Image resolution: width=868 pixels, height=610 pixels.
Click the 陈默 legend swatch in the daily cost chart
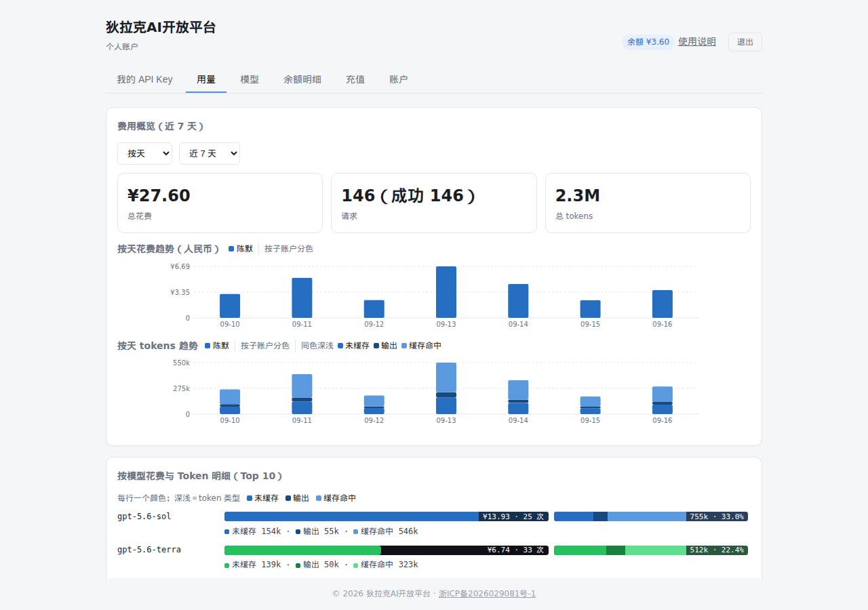coord(231,249)
